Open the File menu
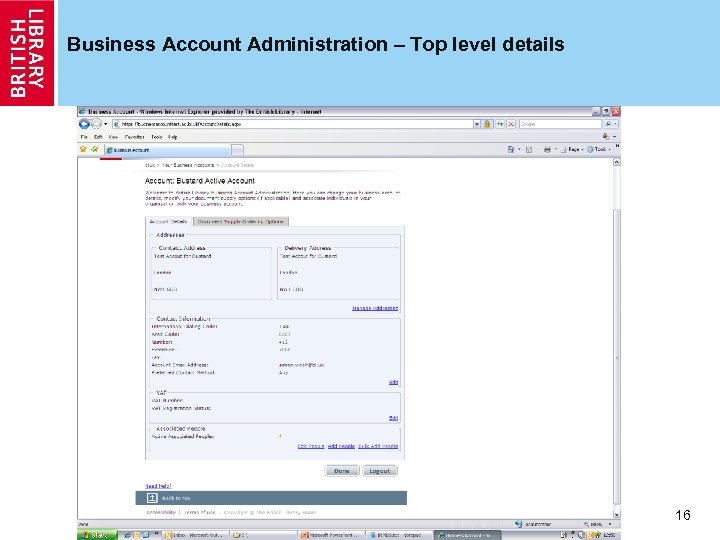The height and width of the screenshot is (540, 720). [x=84, y=137]
